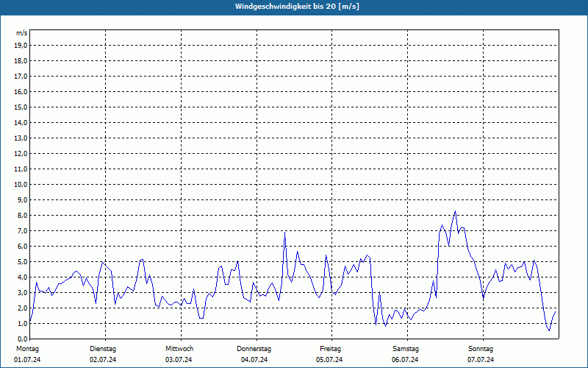Select the 15,0 axis value
This screenshot has width=588, height=368.
pyautogui.click(x=21, y=107)
